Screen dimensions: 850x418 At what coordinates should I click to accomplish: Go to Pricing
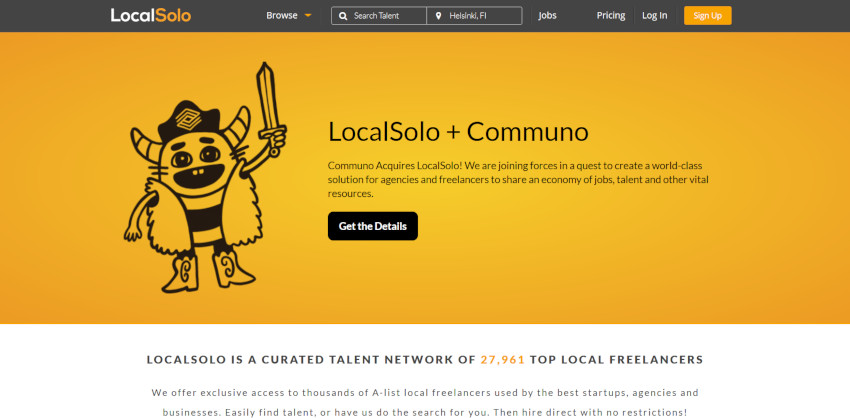611,16
